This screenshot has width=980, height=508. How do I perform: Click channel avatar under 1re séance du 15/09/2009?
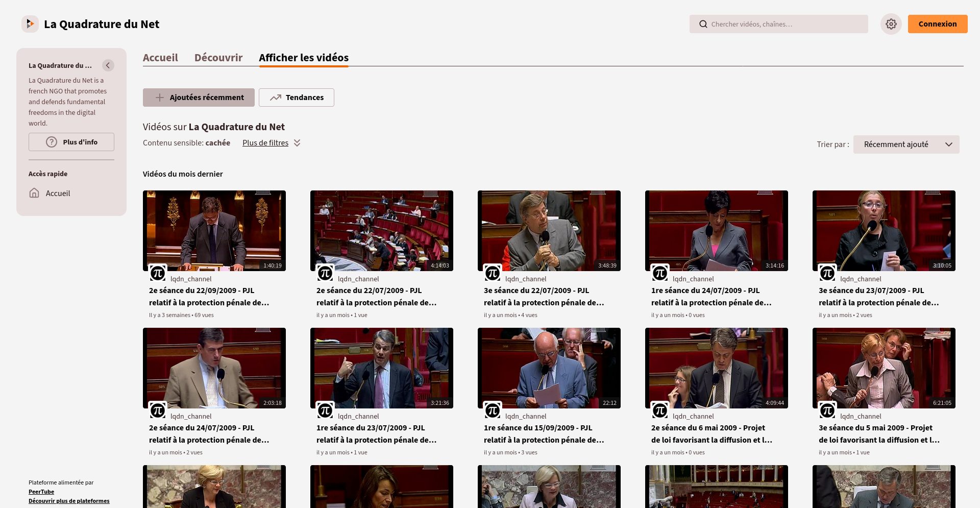[x=493, y=410]
